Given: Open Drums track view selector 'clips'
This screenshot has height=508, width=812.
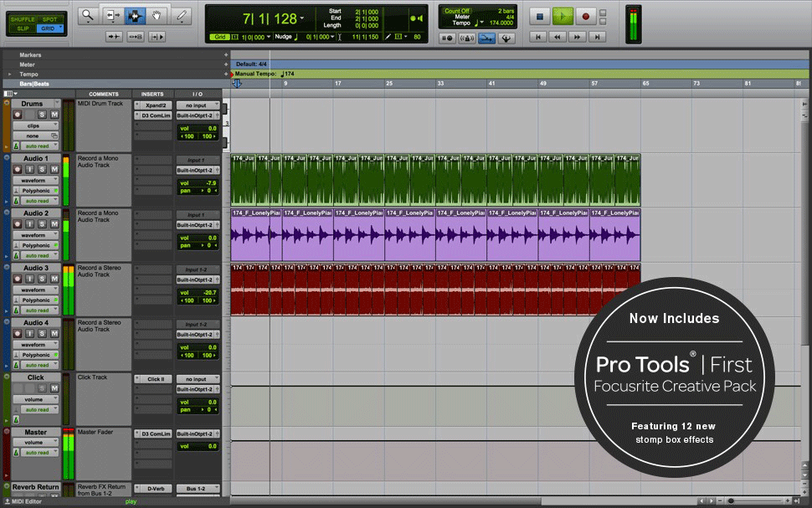Looking at the screenshot, I should 35,126.
